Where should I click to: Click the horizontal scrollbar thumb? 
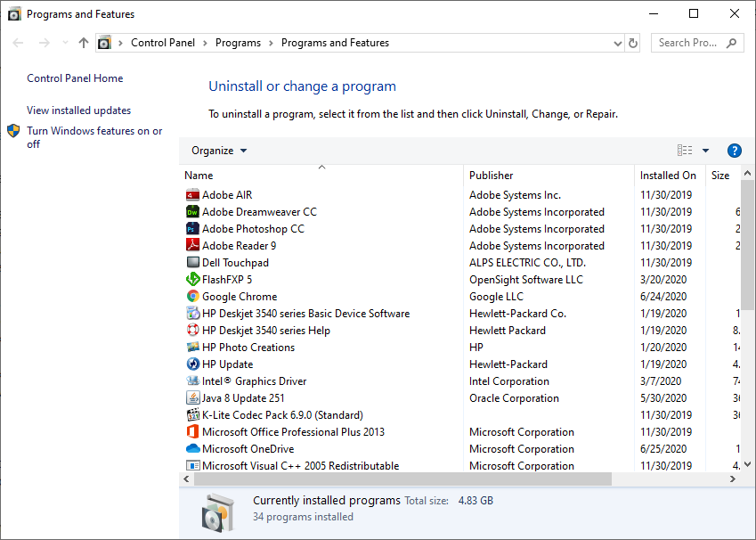coord(402,479)
